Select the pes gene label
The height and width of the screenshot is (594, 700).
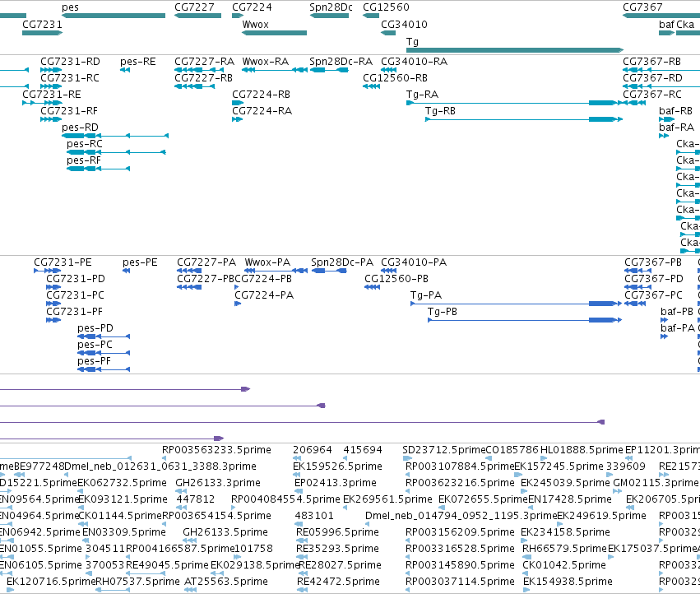click(70, 7)
